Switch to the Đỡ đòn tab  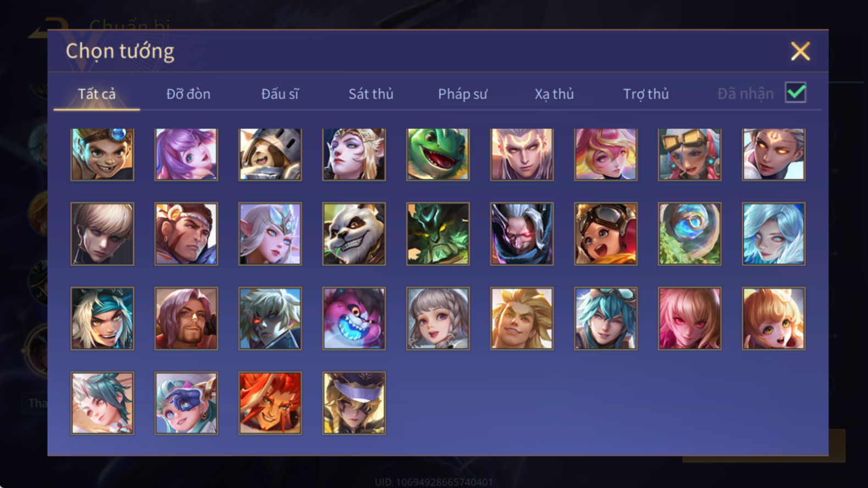coord(188,94)
